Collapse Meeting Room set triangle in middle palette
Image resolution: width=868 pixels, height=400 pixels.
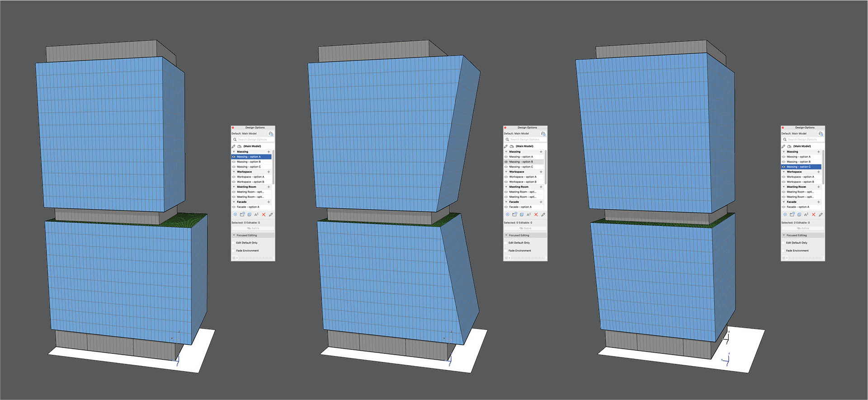pos(506,187)
